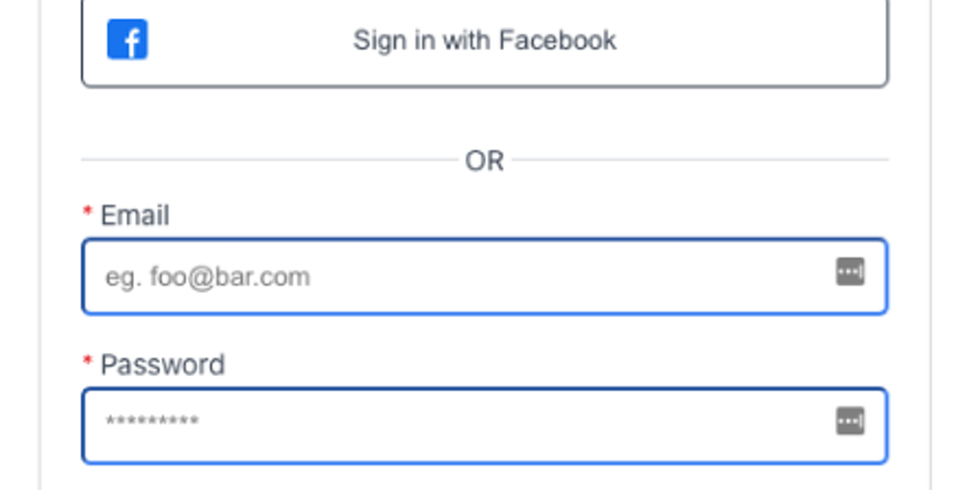Click blank area right of Facebook button text
This screenshot has width=980, height=490.
pyautogui.click(x=756, y=40)
